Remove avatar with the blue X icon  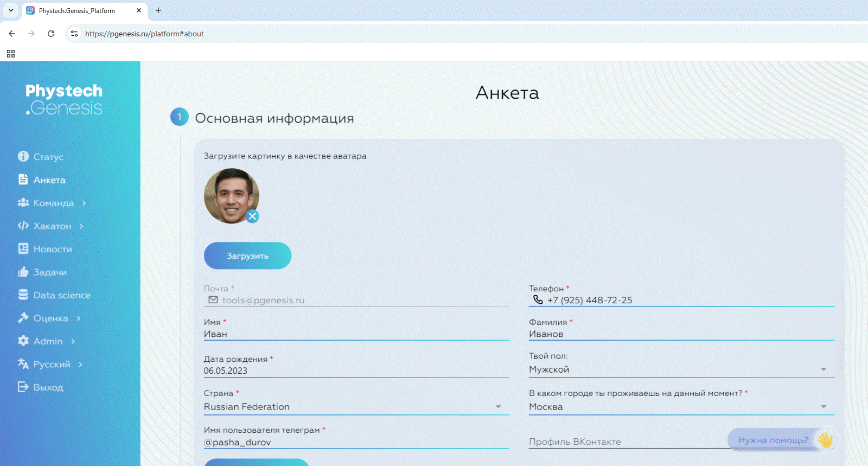coord(252,216)
